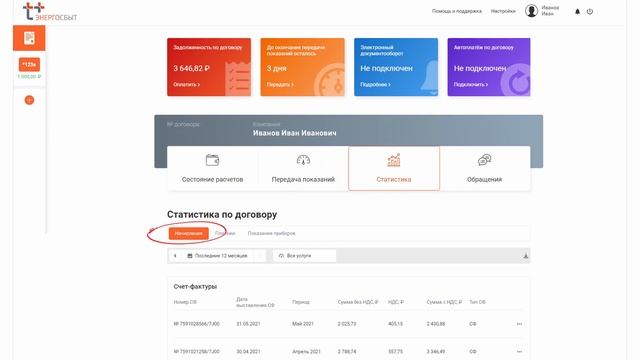
Task: Click Подробнее on the blue card
Action: (375, 84)
